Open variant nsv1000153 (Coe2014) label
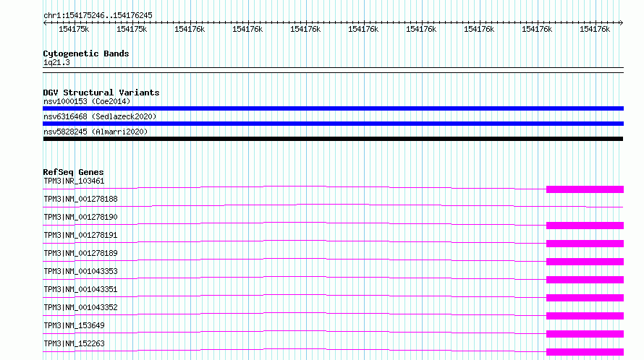This screenshot has height=360, width=644. tap(87, 101)
